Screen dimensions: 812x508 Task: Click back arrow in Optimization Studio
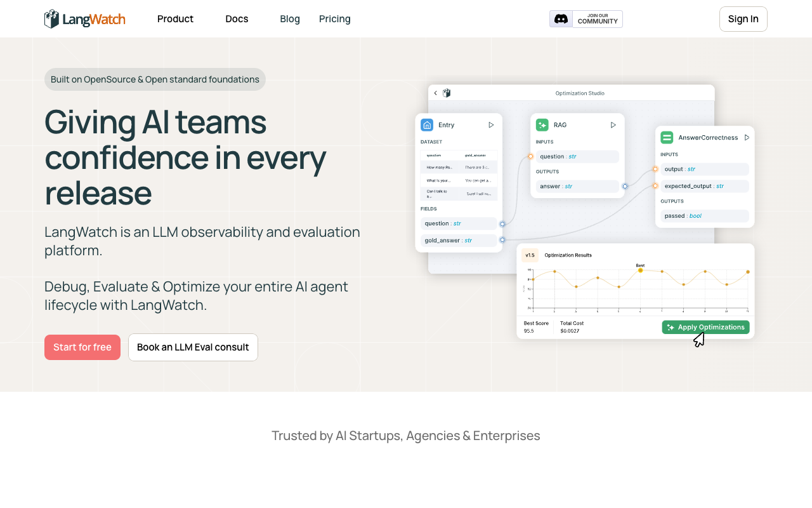(435, 93)
